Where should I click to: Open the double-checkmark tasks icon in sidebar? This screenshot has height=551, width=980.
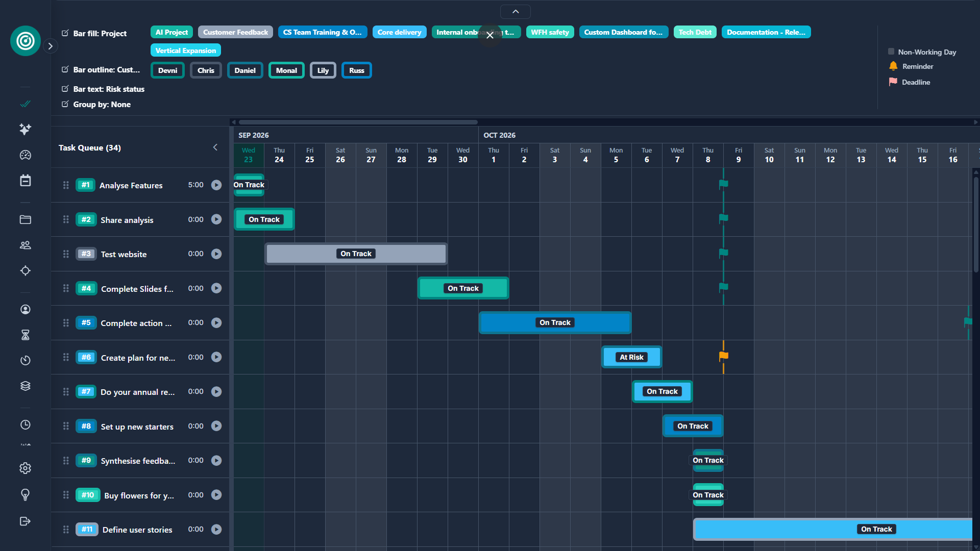(25, 104)
